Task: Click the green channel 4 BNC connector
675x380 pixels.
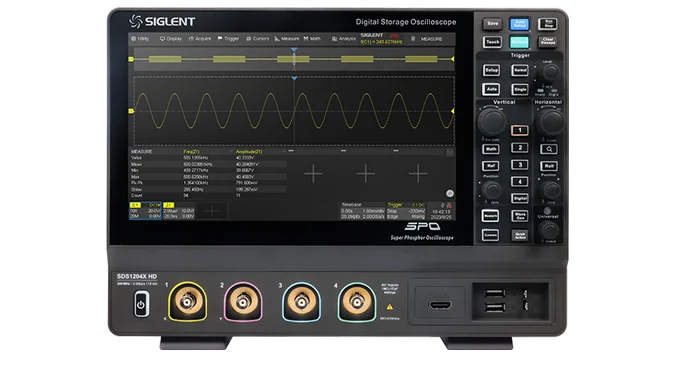Action: pos(356,302)
